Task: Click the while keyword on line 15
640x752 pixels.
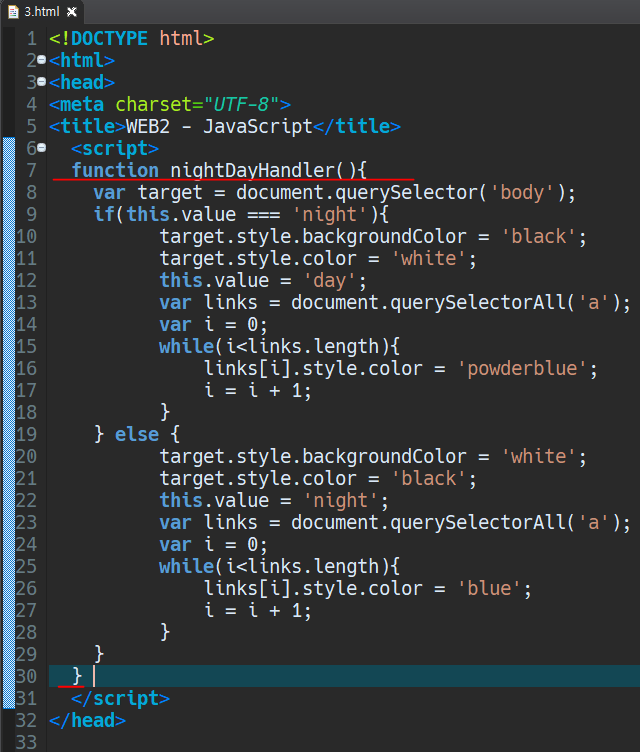Action: coord(187,347)
